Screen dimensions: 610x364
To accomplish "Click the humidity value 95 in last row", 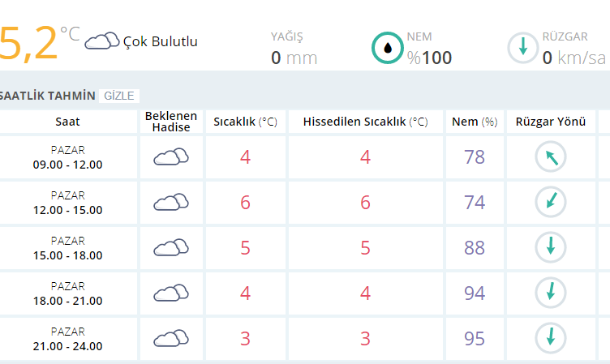I will tap(475, 339).
